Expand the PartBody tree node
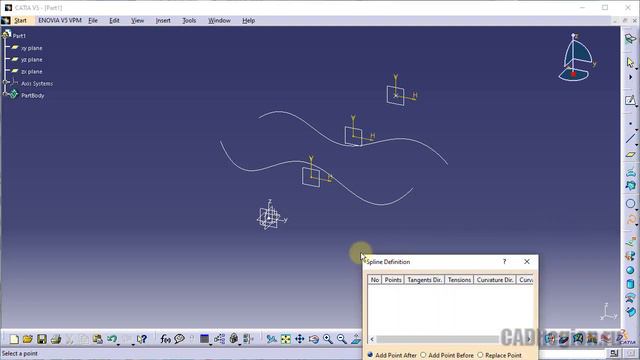Screen dimensions: 640x360 pos(5,94)
